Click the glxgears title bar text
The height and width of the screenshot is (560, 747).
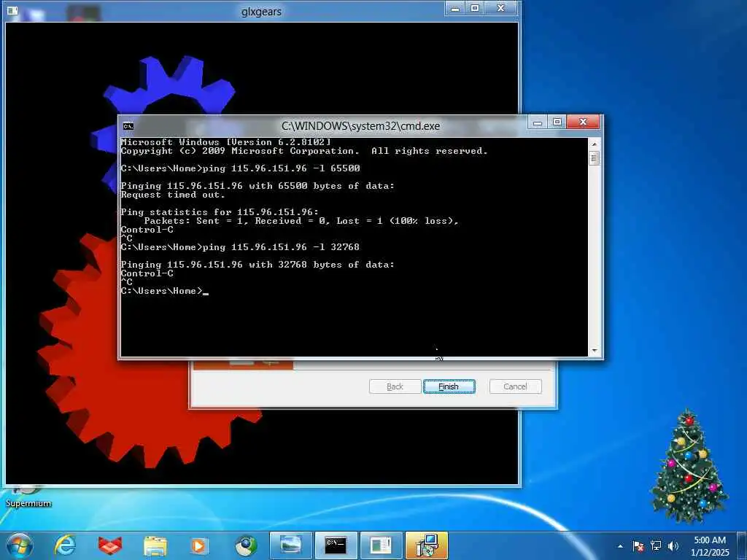click(262, 12)
